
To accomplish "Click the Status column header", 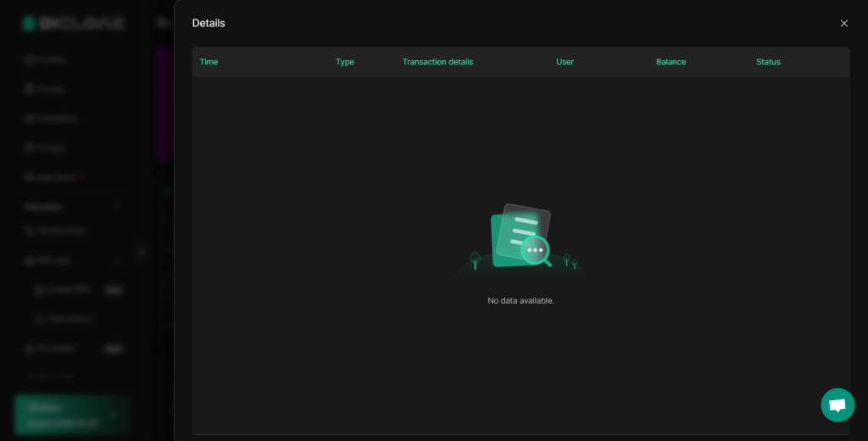I will tap(768, 62).
